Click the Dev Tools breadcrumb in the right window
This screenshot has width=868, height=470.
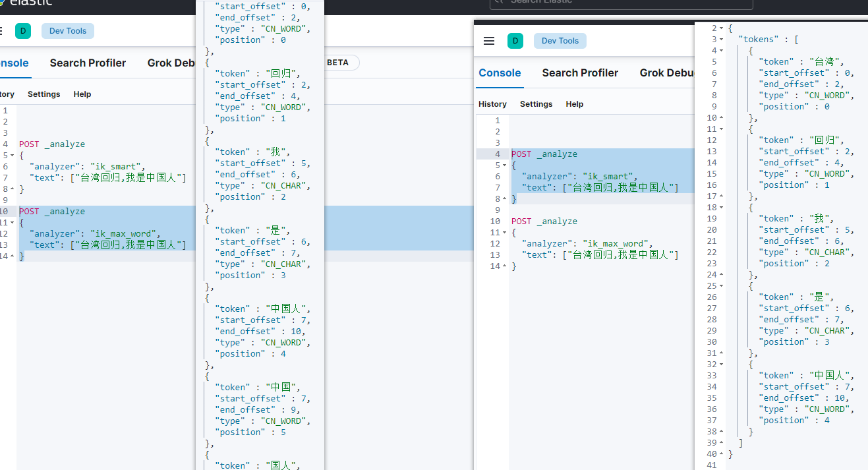[560, 41]
